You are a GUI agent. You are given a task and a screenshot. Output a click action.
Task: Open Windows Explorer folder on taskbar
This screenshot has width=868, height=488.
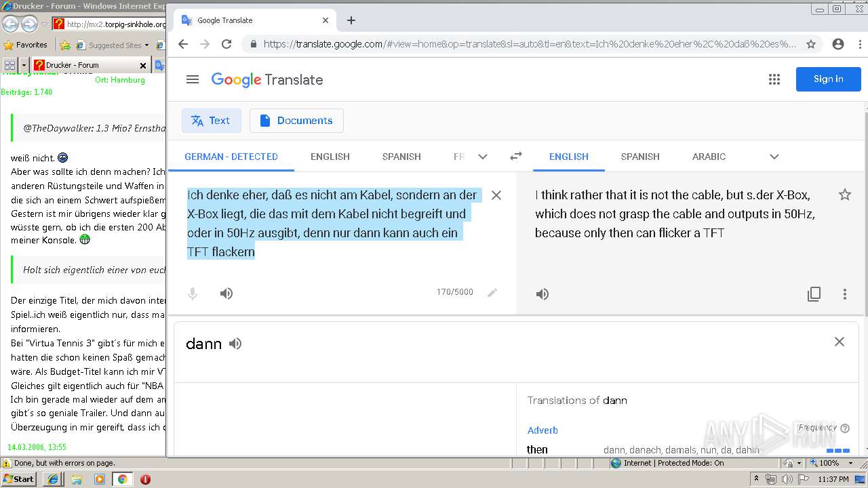point(77,479)
